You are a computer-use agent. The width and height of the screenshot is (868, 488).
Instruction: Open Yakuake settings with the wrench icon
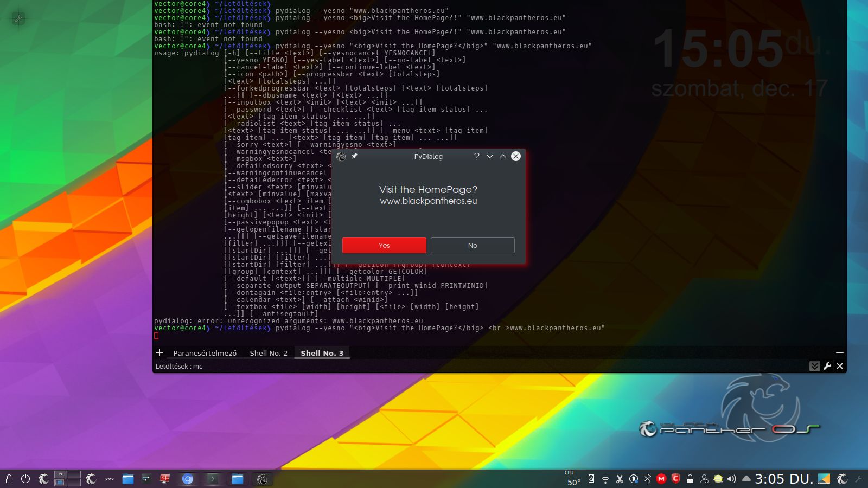pos(827,366)
